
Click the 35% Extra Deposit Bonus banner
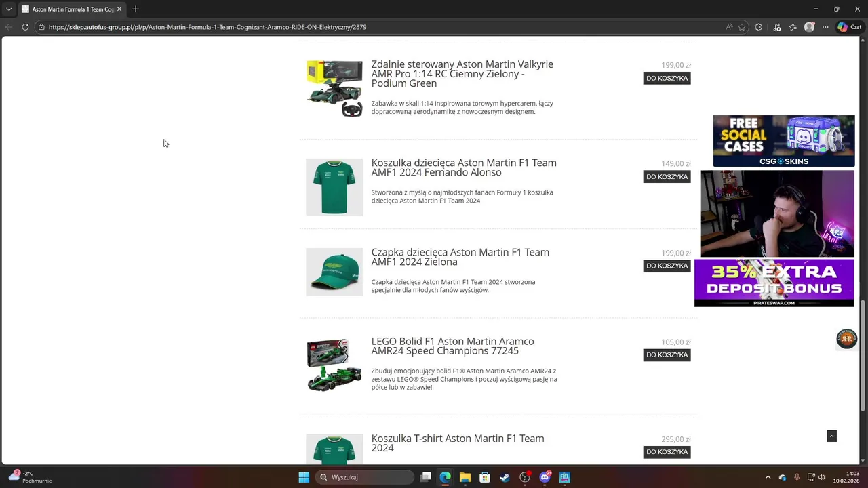[x=774, y=283]
